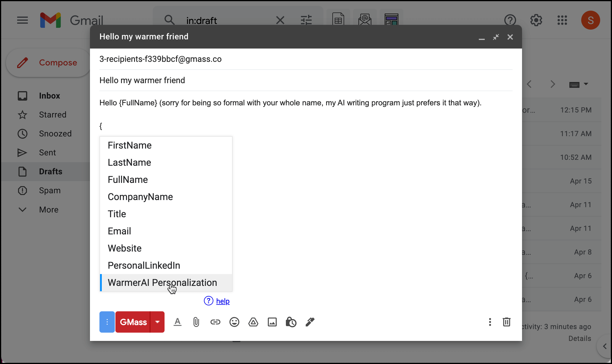Viewport: 612px width, 364px height.
Task: Click the Gmail logo
Action: (x=72, y=20)
